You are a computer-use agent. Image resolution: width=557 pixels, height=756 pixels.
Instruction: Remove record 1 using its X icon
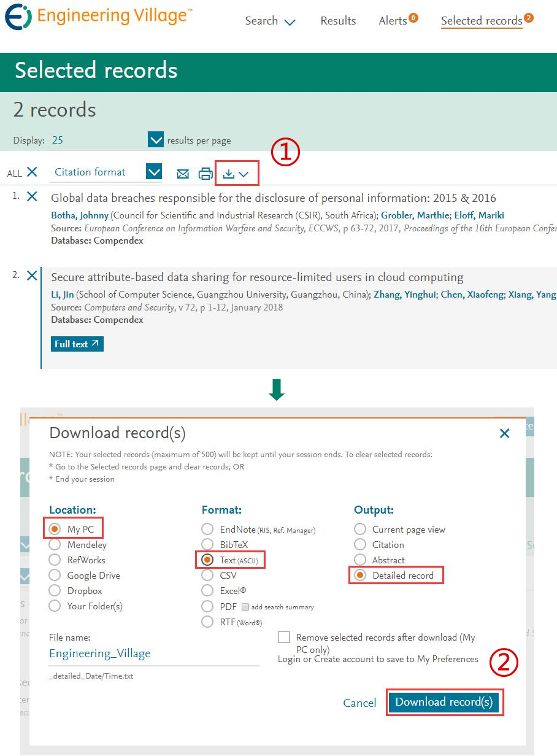33,197
